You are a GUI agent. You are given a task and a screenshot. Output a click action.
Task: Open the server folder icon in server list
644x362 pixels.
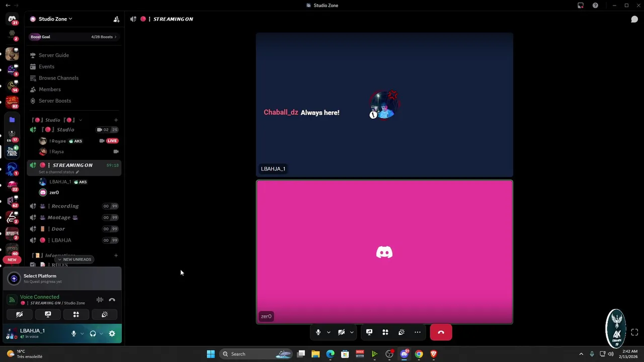point(12,120)
